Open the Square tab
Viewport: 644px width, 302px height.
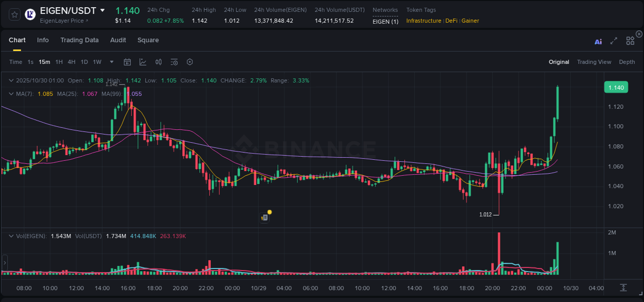tap(148, 40)
